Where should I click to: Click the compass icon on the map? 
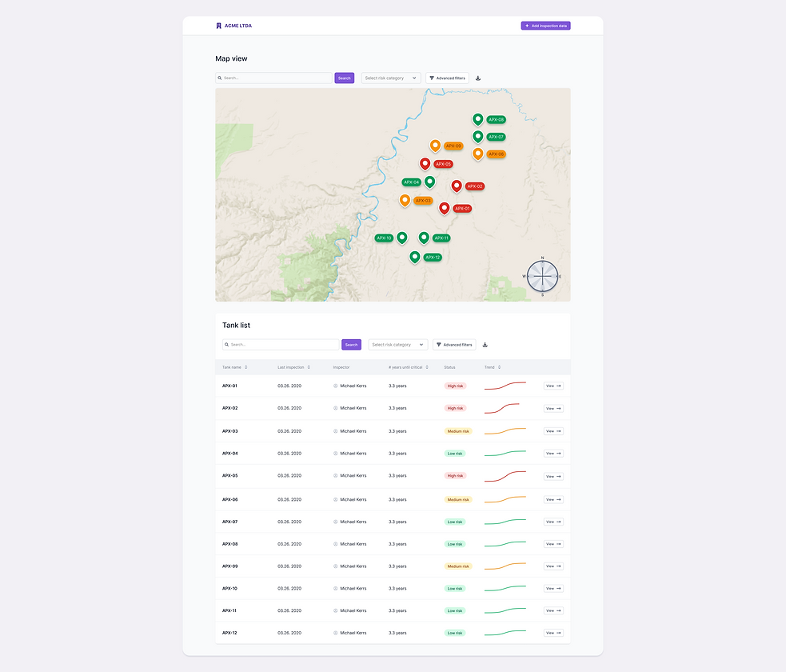tap(542, 276)
